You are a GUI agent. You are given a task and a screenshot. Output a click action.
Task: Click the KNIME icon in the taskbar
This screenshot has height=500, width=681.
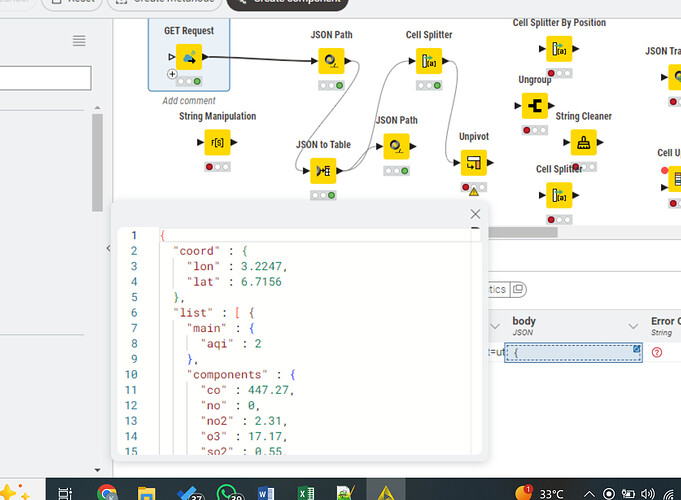click(386, 493)
